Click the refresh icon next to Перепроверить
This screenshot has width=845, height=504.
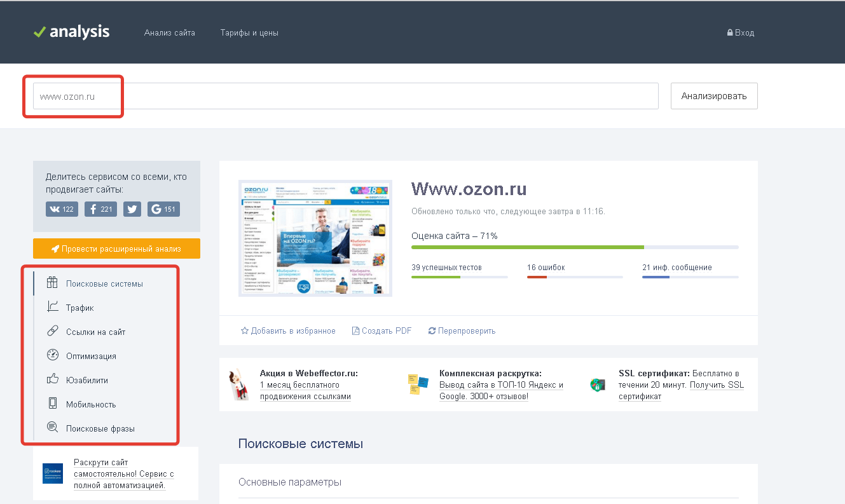coord(432,330)
